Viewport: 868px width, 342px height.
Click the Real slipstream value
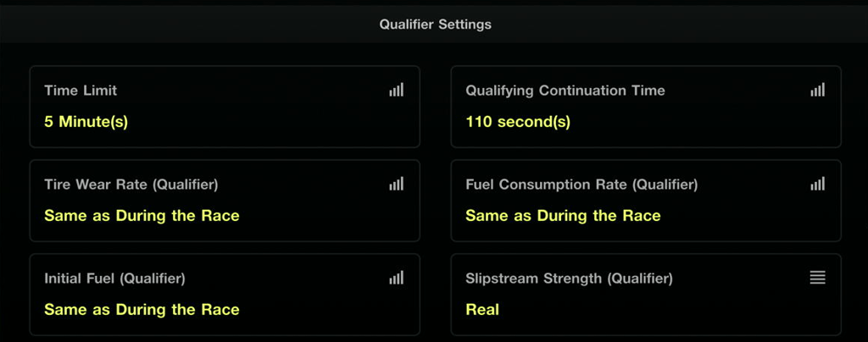(x=482, y=310)
